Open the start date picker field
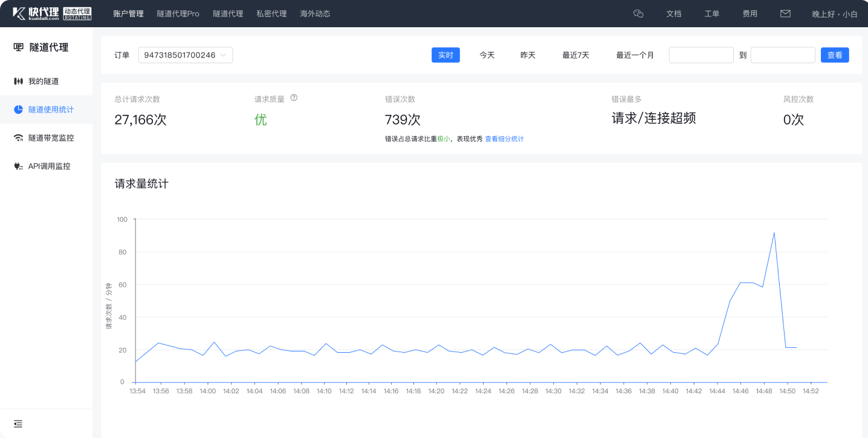Screen dimensions: 868x438 (x=701, y=54)
